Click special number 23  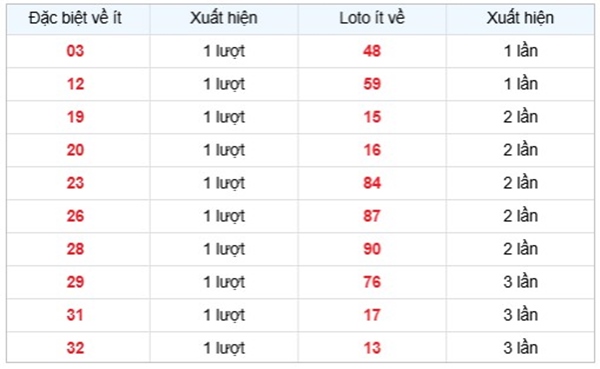click(75, 183)
